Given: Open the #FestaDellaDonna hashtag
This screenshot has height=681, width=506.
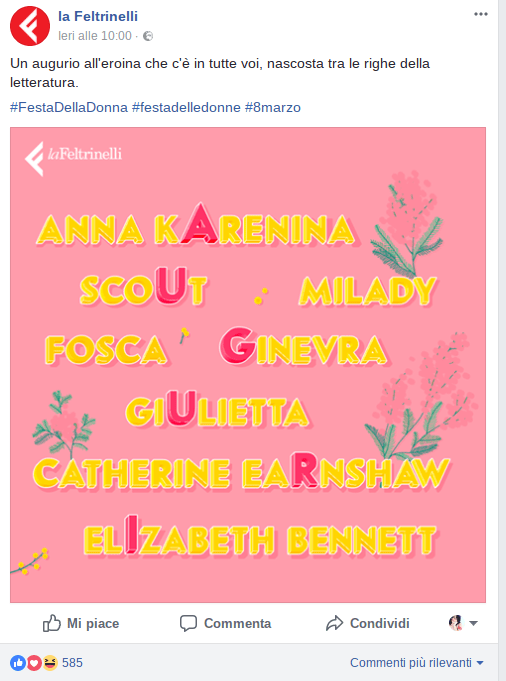Looking at the screenshot, I should (x=69, y=107).
